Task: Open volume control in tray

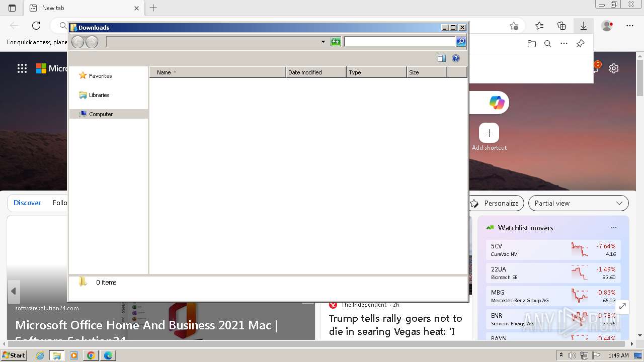Action: click(572, 355)
